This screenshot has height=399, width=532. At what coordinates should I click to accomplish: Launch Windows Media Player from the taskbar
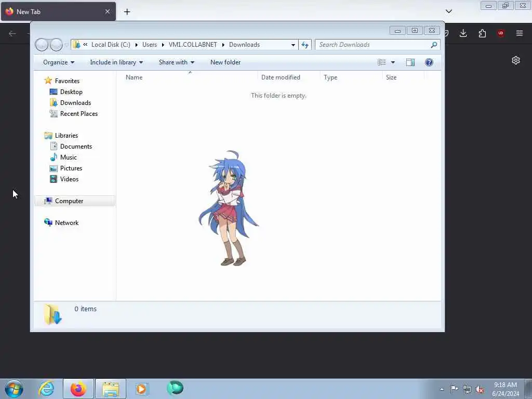[x=141, y=389]
